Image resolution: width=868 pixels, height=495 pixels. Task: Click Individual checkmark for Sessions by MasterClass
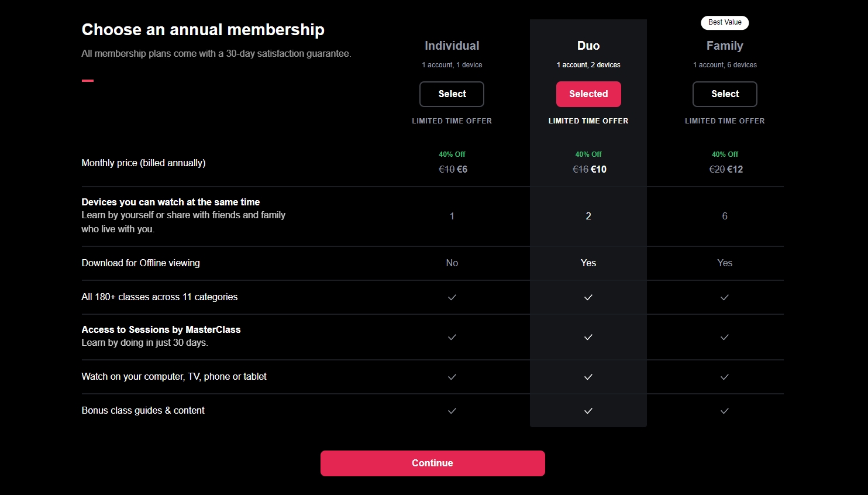click(x=452, y=337)
